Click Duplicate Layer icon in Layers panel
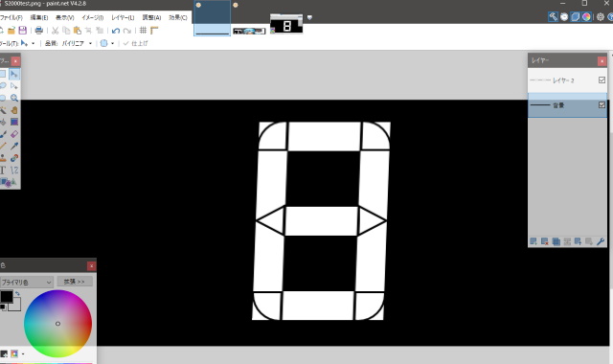Image resolution: width=613 pixels, height=364 pixels. 556,241
